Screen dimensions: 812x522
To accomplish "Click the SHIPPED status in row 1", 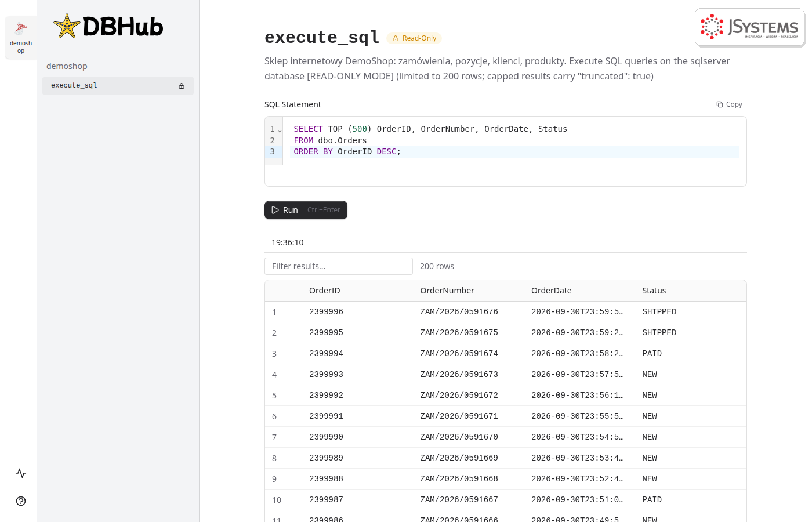I will 659,312.
